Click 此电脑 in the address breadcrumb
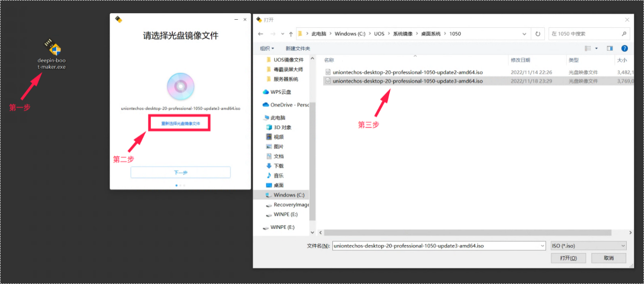 (x=319, y=34)
